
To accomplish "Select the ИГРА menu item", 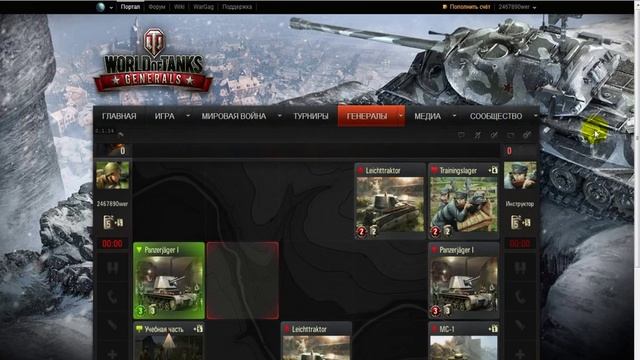I will click(164, 116).
